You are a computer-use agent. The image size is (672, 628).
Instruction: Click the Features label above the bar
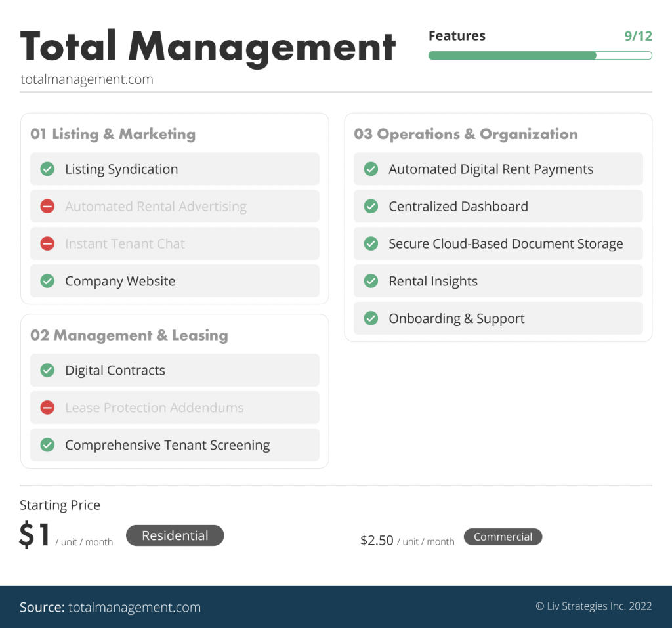pyautogui.click(x=457, y=36)
